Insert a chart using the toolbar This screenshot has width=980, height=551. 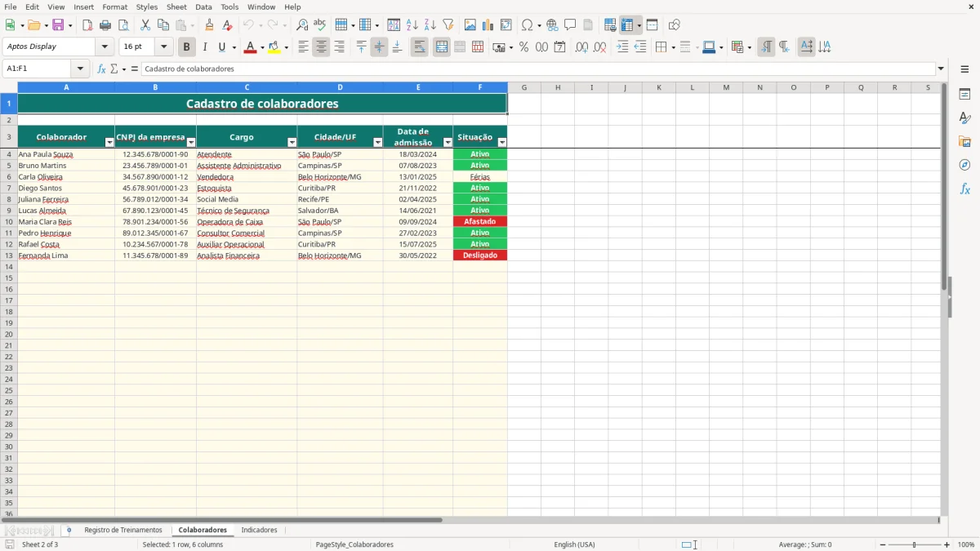(488, 25)
